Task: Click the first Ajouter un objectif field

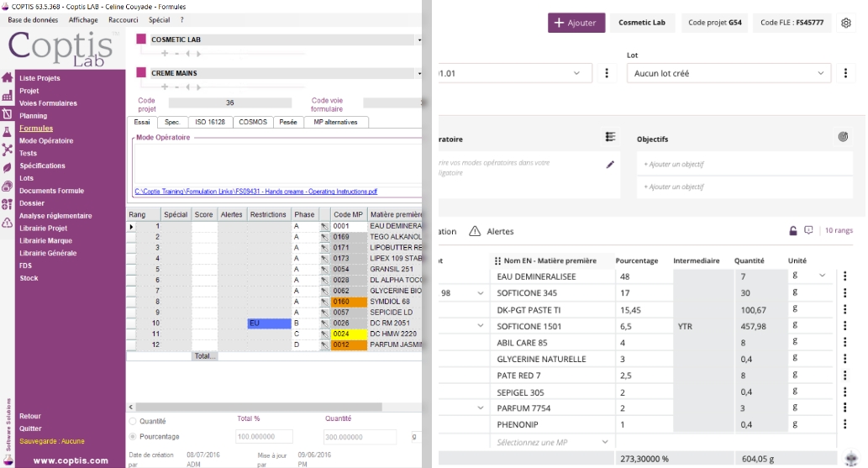Action: pos(744,164)
